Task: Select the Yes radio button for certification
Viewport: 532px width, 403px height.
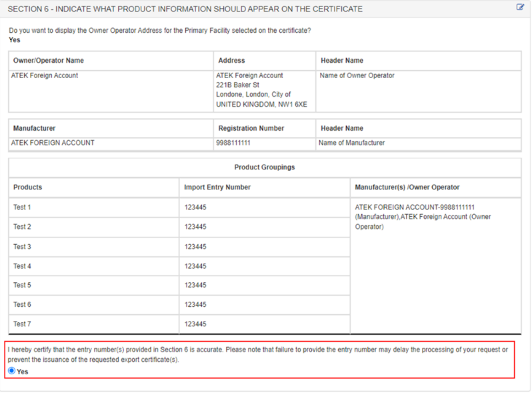Action: 11,371
